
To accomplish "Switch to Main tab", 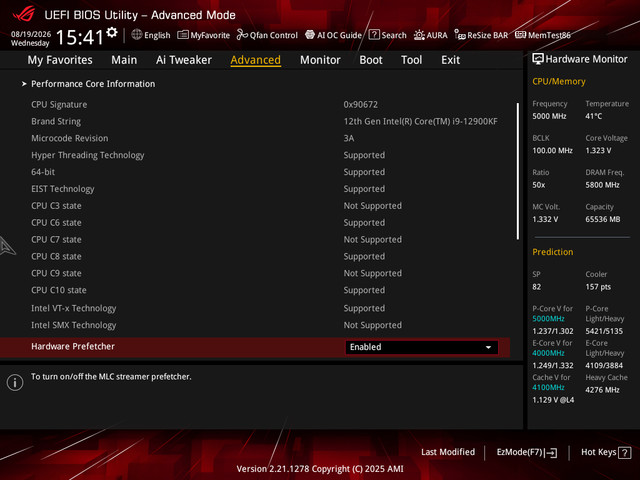I will point(124,60).
